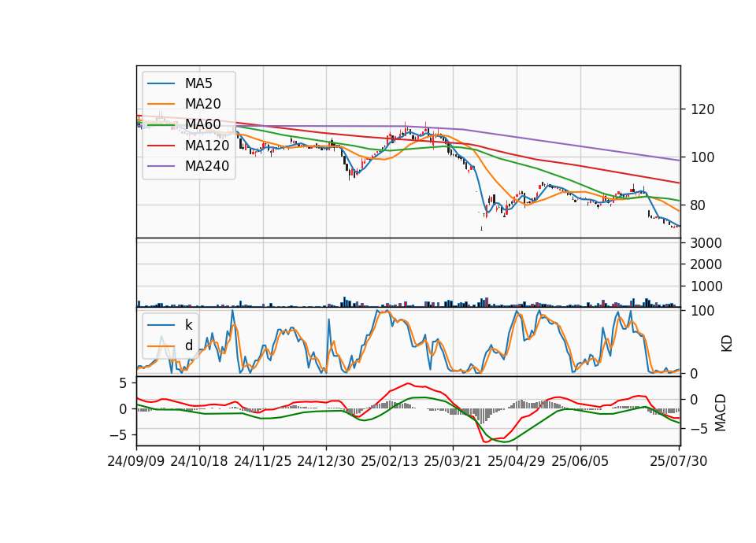Click the 24/12/30 date label
The width and height of the screenshot is (756, 543).
tap(326, 461)
